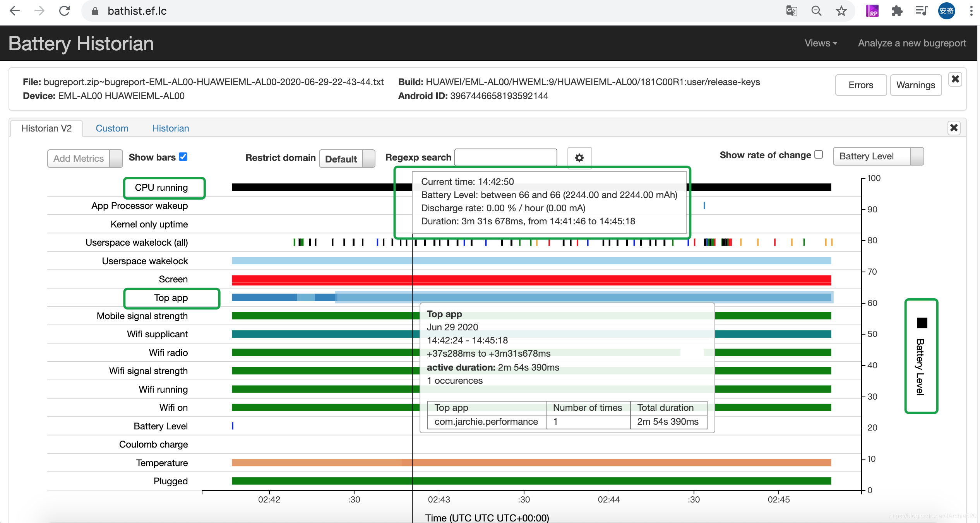Click the Errors button
This screenshot has height=523, width=980.
pos(860,85)
